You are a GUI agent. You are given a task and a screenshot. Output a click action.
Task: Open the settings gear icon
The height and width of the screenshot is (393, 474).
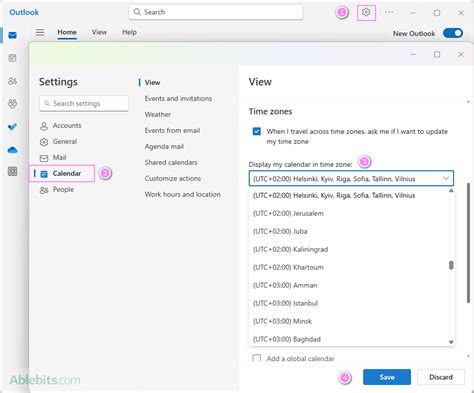point(366,13)
